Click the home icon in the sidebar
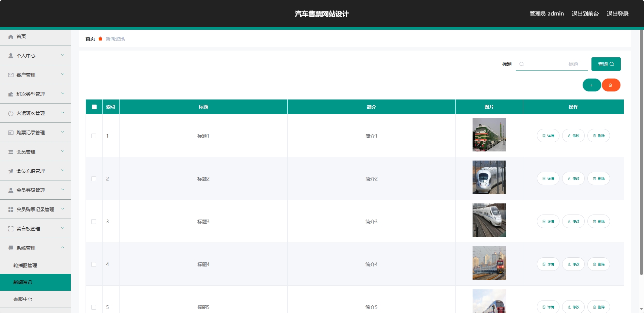This screenshot has width=644, height=313. (x=11, y=37)
